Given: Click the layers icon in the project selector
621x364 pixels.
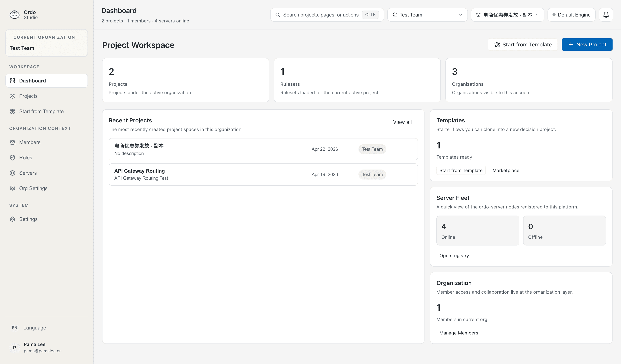Looking at the screenshot, I should (478, 15).
